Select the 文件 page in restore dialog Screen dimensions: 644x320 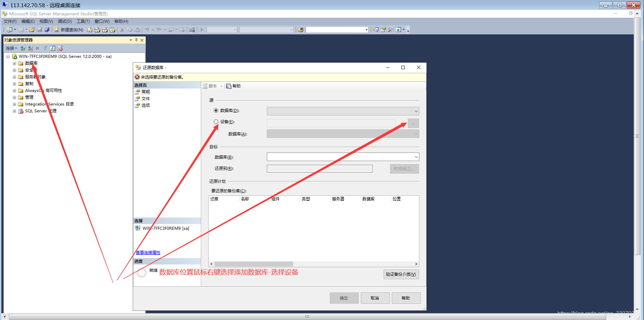tap(146, 99)
